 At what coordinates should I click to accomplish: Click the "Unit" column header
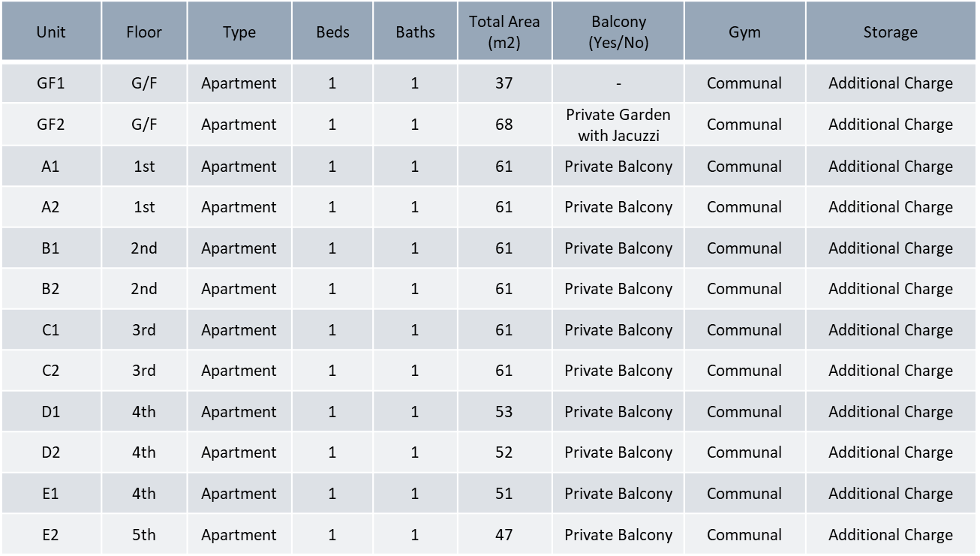click(51, 32)
